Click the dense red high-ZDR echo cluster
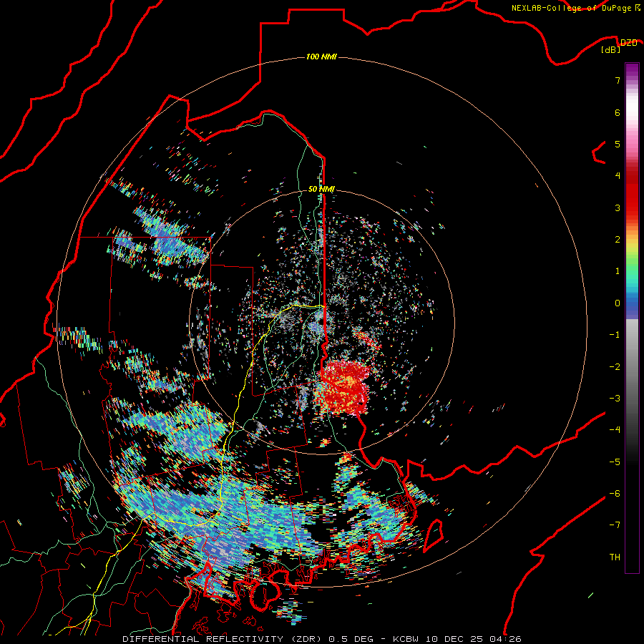Screen dimensions: 644x644 point(343,386)
